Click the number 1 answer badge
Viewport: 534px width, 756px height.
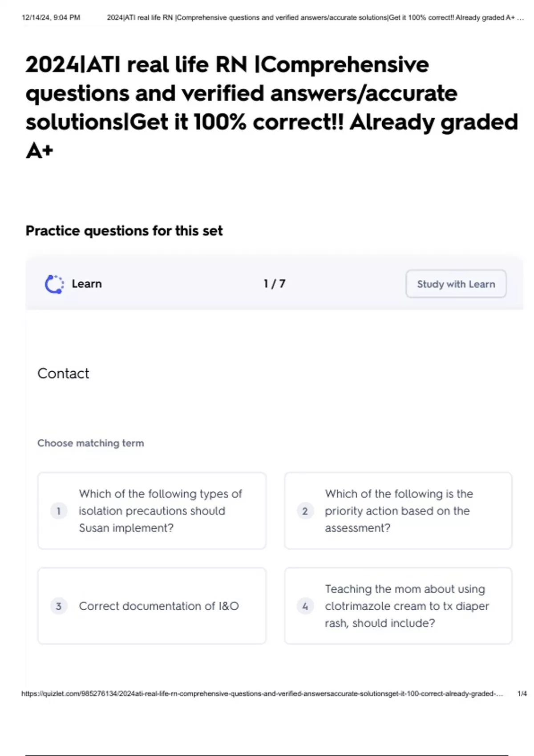pos(58,511)
